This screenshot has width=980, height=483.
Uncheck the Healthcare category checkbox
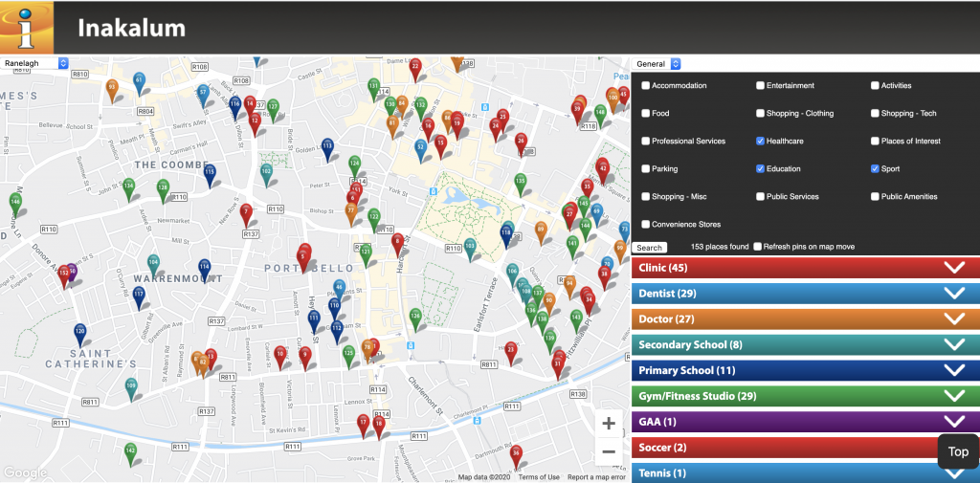click(x=760, y=142)
